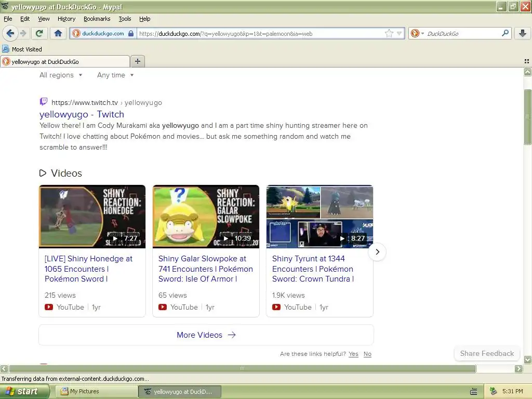The height and width of the screenshot is (399, 532).
Task: Expand the All regions filter dropdown
Action: 61,75
